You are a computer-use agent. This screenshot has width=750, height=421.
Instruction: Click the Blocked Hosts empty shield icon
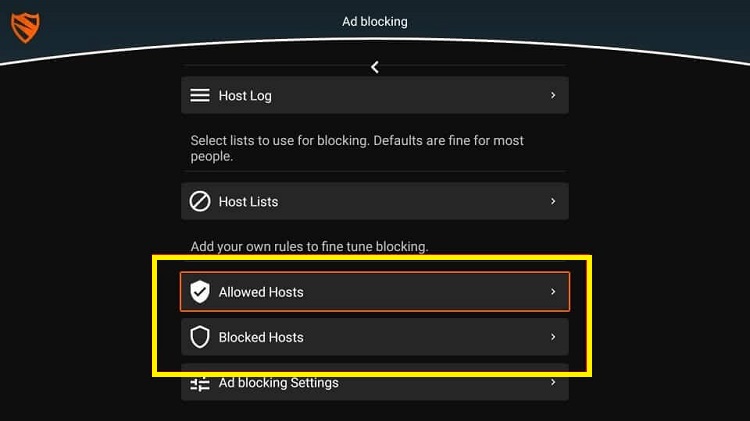200,337
